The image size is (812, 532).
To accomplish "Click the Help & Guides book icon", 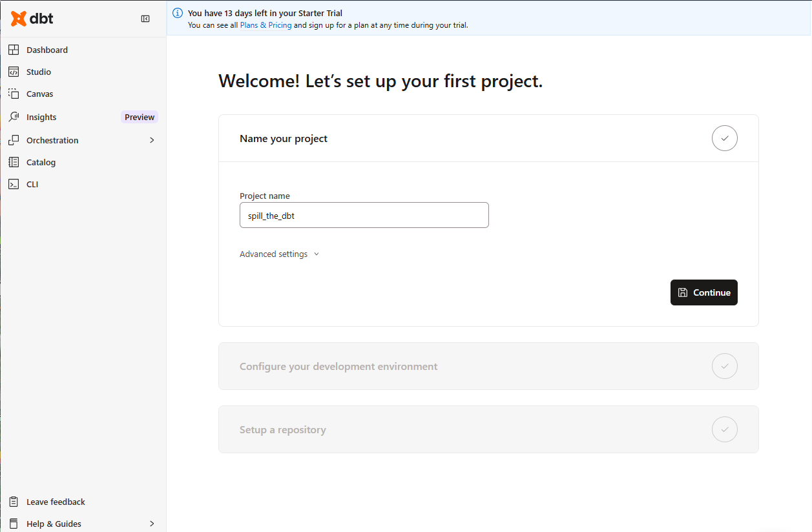I will pyautogui.click(x=14, y=524).
